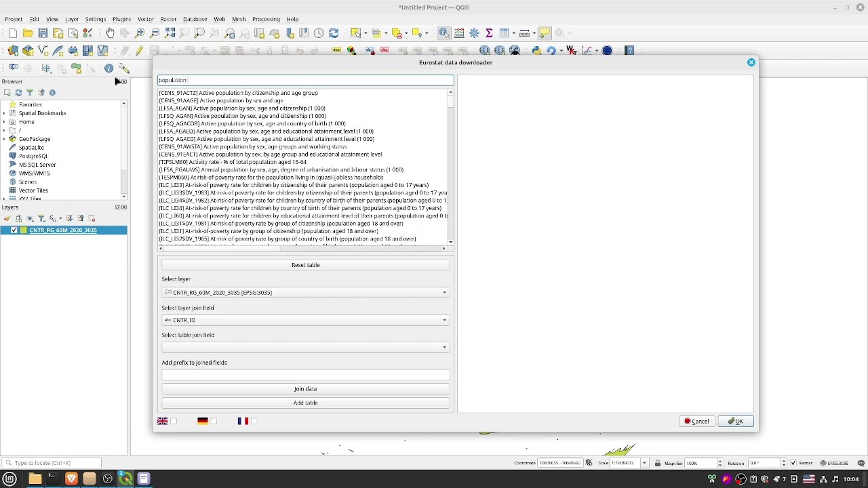The image size is (868, 488).
Task: Open the Python Console icon
Action: click(x=536, y=50)
